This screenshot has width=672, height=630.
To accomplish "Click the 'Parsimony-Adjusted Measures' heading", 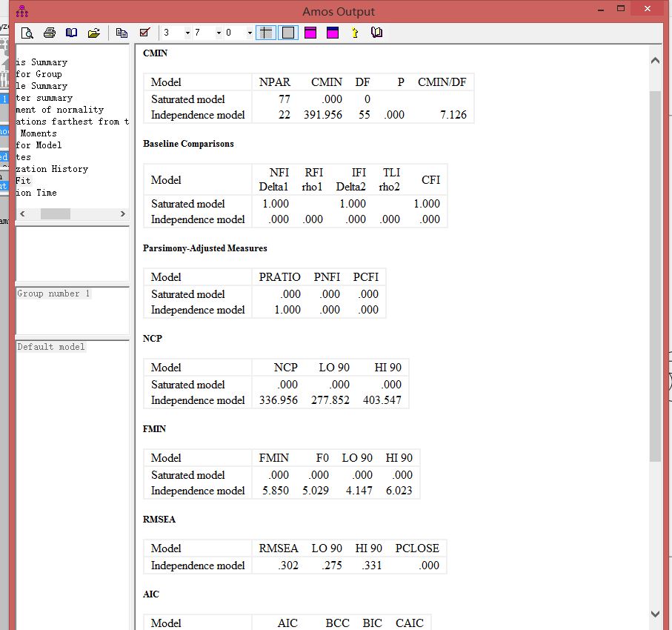I will click(204, 248).
